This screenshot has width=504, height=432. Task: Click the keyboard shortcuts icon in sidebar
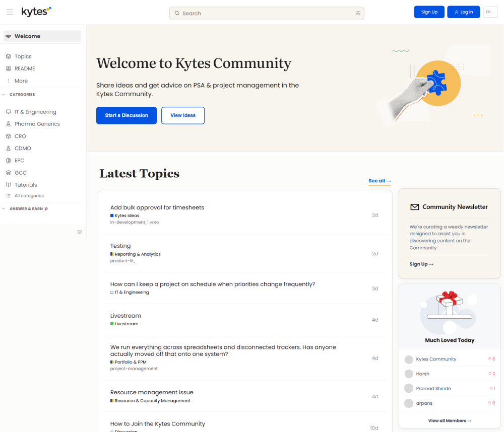[x=80, y=232]
